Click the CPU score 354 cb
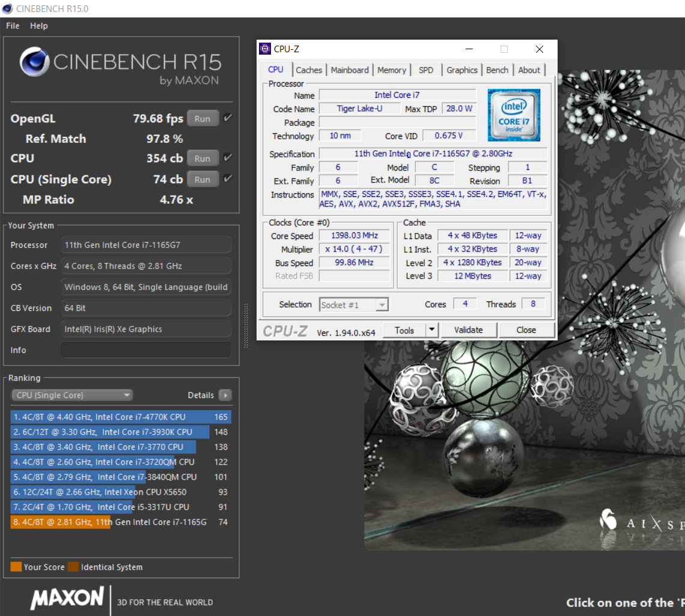Viewport: 685px width, 616px height. tap(164, 158)
